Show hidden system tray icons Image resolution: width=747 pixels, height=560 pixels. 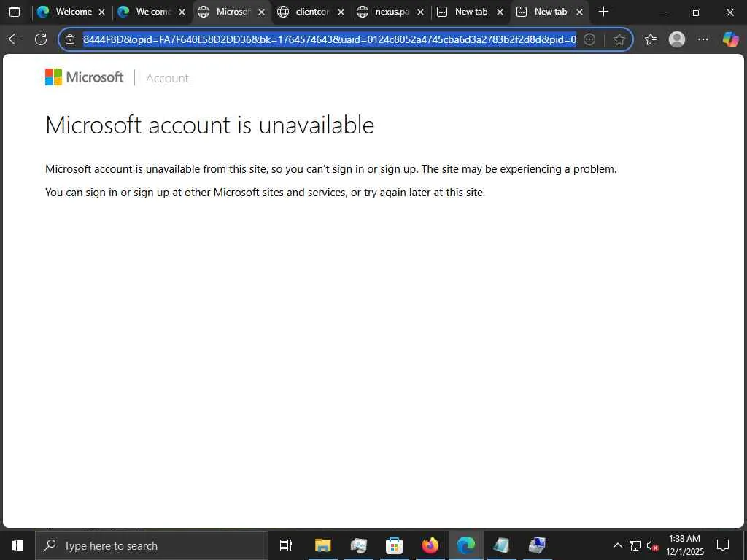pos(617,545)
